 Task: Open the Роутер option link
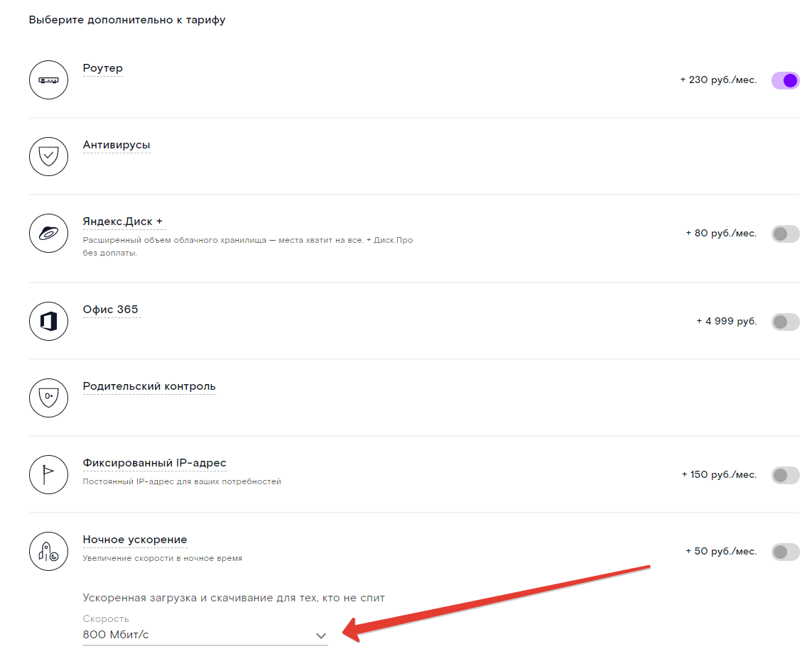(103, 69)
